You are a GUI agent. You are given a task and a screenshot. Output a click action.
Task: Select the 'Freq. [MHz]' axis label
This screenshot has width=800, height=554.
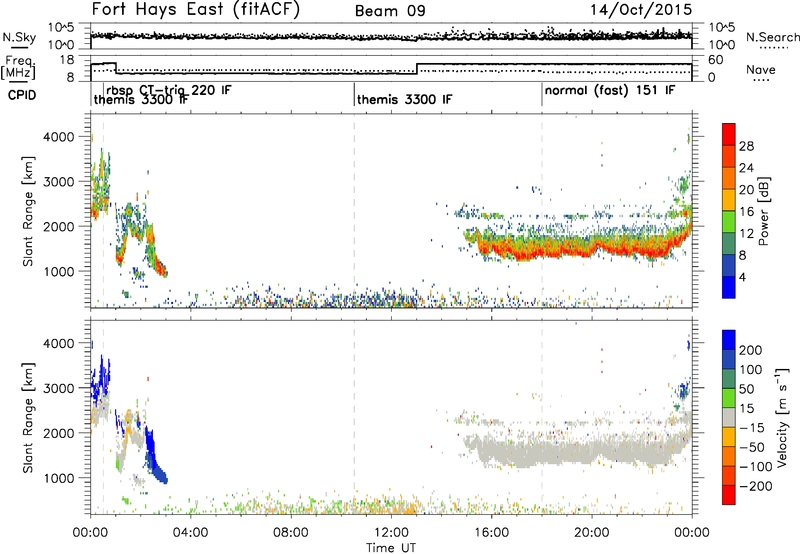click(x=18, y=68)
